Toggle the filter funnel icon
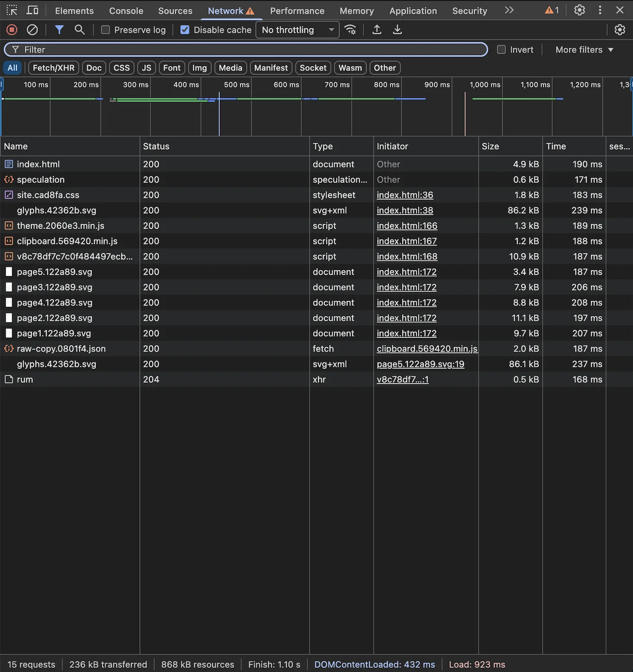This screenshot has height=672, width=633. pos(59,30)
